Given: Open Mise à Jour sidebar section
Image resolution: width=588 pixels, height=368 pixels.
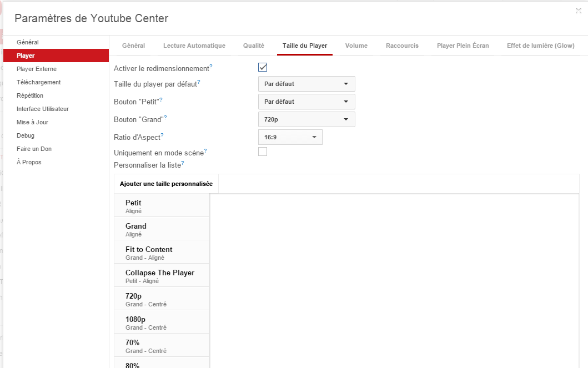Looking at the screenshot, I should coord(56,122).
